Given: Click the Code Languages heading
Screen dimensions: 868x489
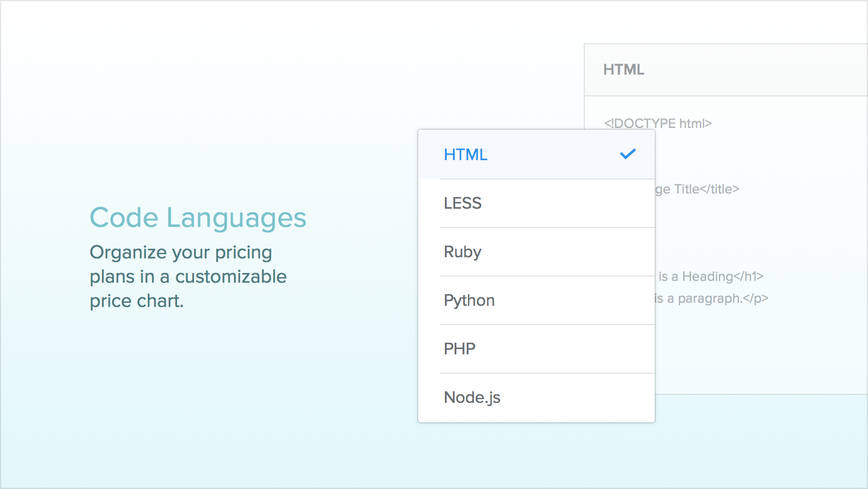Looking at the screenshot, I should pos(198,217).
